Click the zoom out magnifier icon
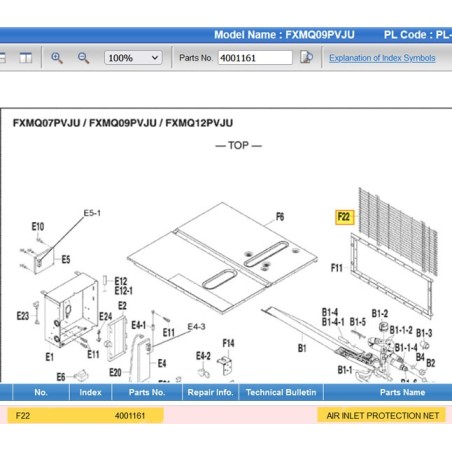 tap(83, 58)
